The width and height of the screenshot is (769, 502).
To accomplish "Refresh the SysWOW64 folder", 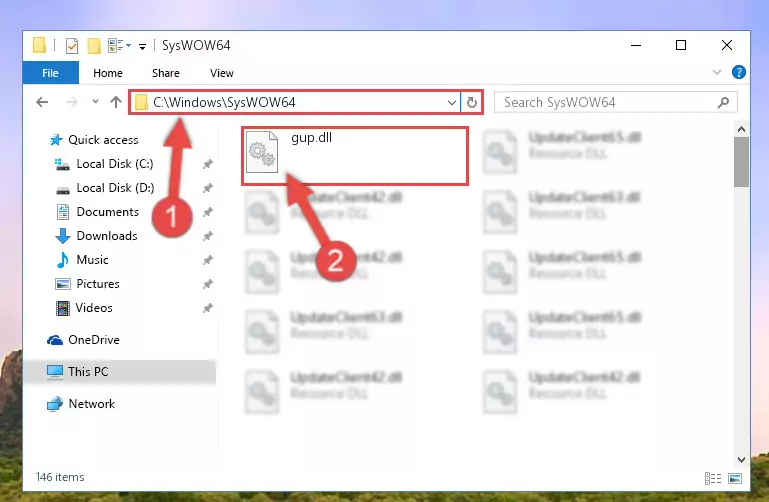I will [472, 102].
